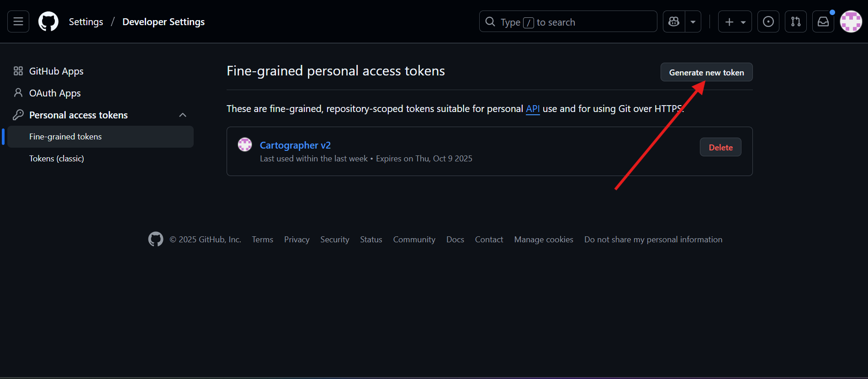
Task: Click Manage cookies in footer
Action: coord(544,240)
